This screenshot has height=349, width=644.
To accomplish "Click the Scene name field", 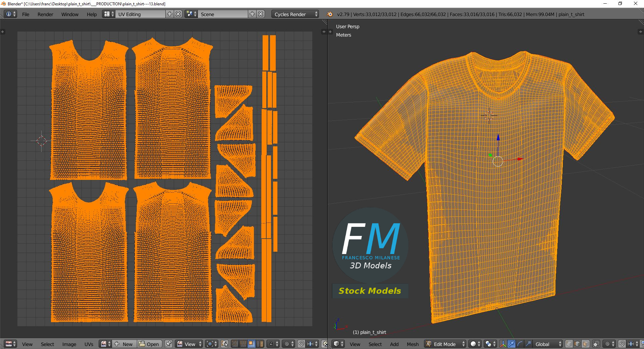I will (223, 14).
